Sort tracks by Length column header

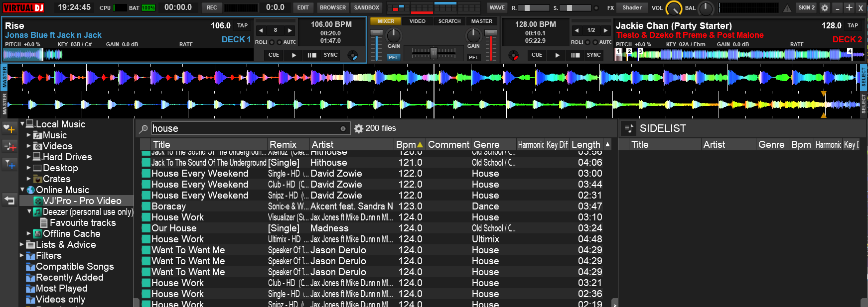coord(586,144)
